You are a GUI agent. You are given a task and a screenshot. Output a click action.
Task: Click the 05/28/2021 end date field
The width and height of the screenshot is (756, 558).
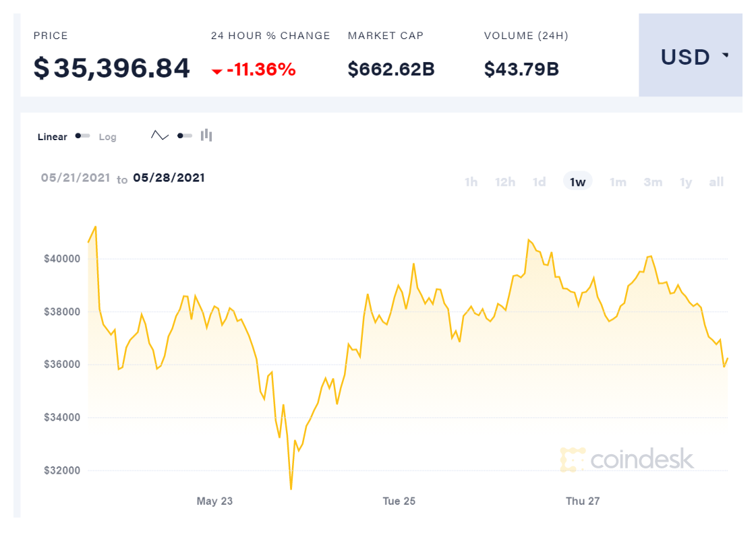[x=169, y=178]
